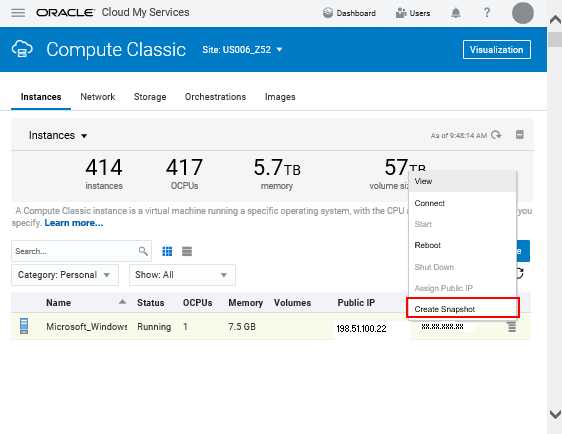Open the Microsoft_Windows row actions menu
Viewport: 562px width, 434px height.
pos(511,327)
